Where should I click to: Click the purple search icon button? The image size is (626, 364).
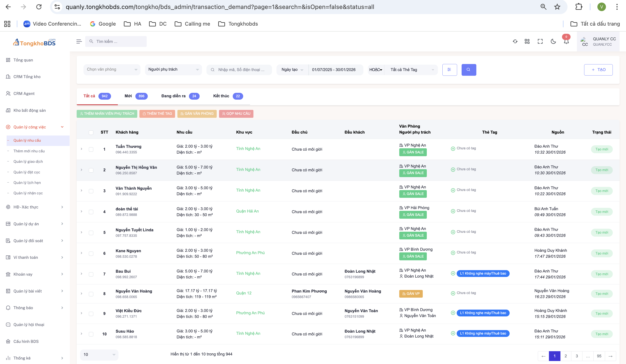[468, 70]
